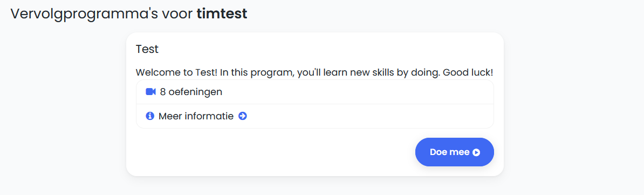Viewport: 644px width, 195px height.
Task: Click the blue info circle icon
Action: 150,116
